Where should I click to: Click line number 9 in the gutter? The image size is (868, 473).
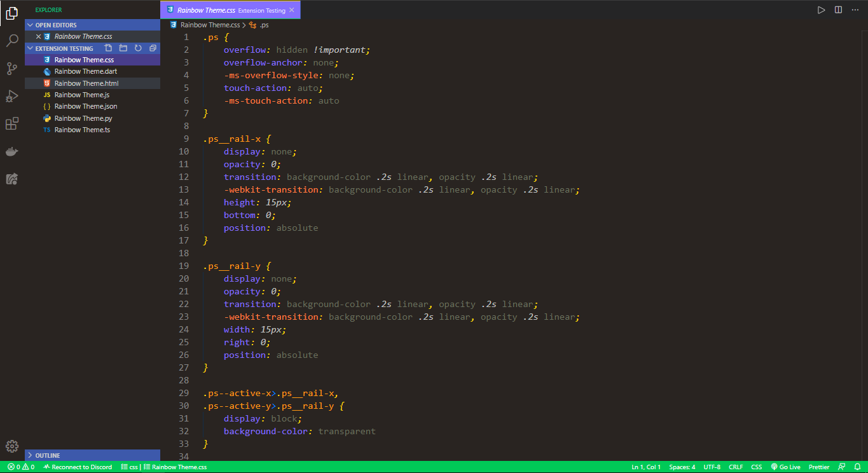(x=186, y=139)
